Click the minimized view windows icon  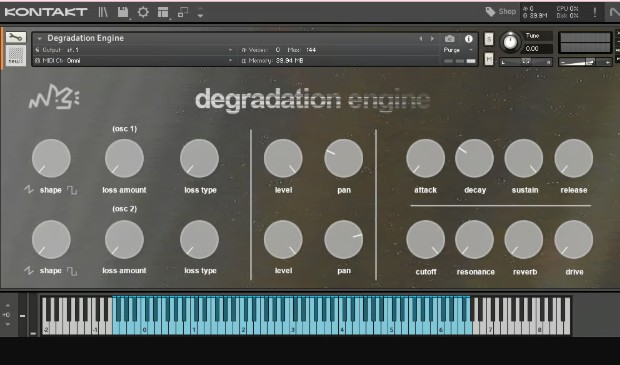tap(183, 12)
